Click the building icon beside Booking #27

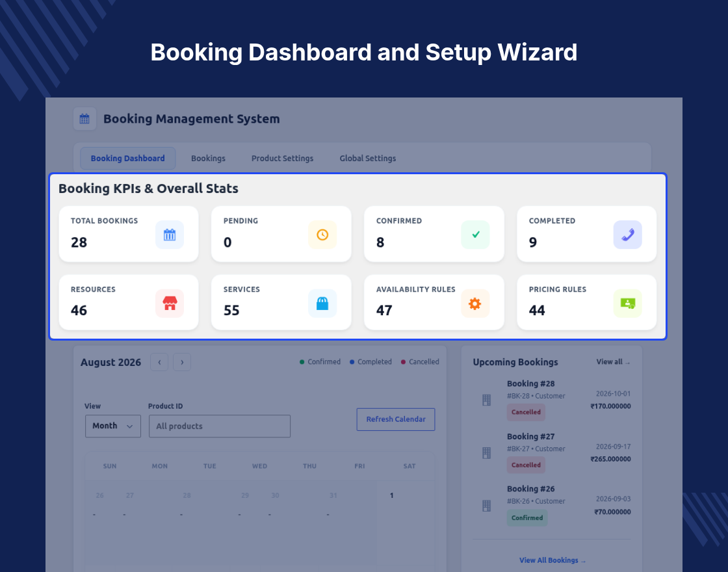click(x=486, y=452)
